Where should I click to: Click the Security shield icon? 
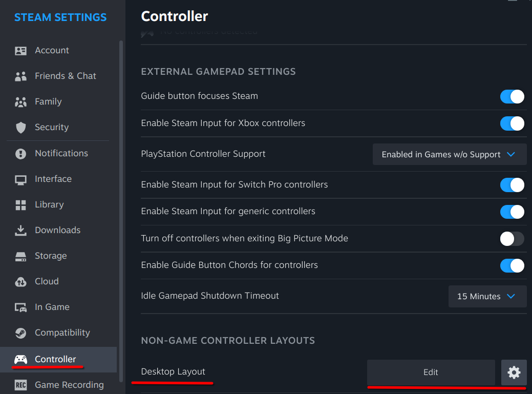coord(21,128)
